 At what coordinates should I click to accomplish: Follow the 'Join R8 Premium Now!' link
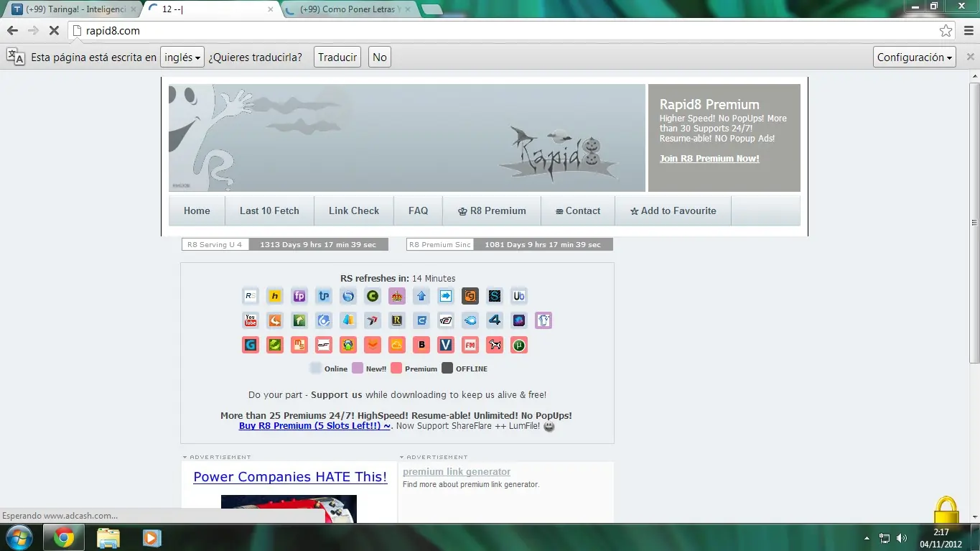point(709,159)
